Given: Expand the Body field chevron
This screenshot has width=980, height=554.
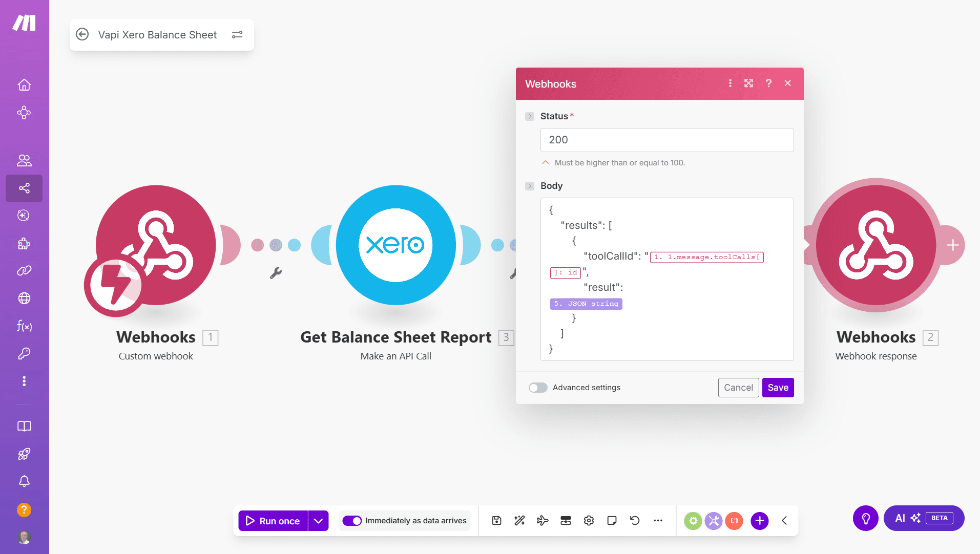Looking at the screenshot, I should coord(530,186).
